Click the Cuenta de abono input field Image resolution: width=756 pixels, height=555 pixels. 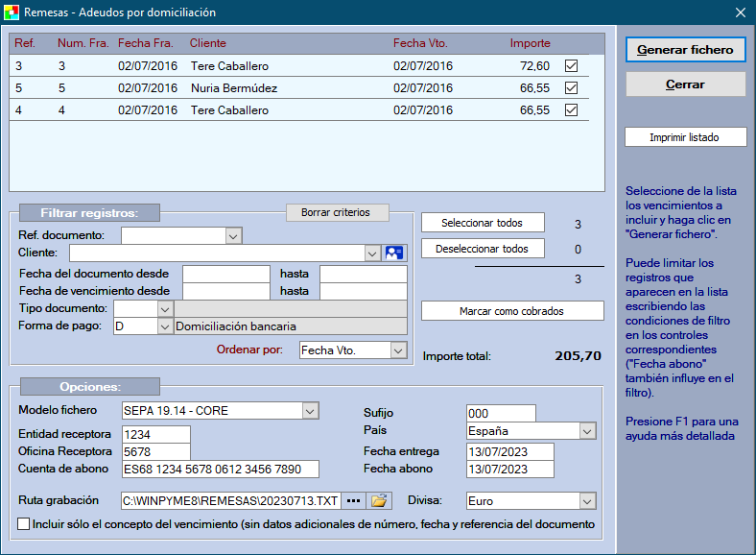220,470
